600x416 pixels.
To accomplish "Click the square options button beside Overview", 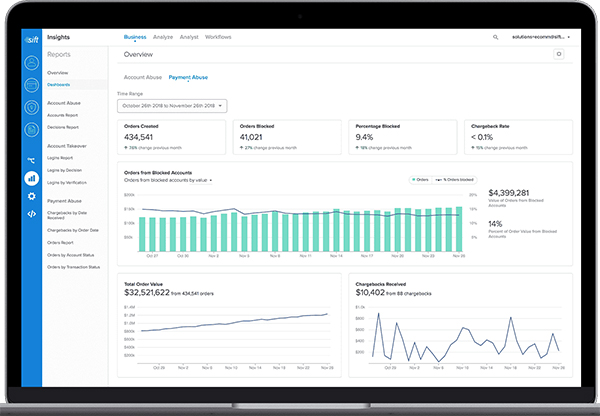I will (x=558, y=54).
